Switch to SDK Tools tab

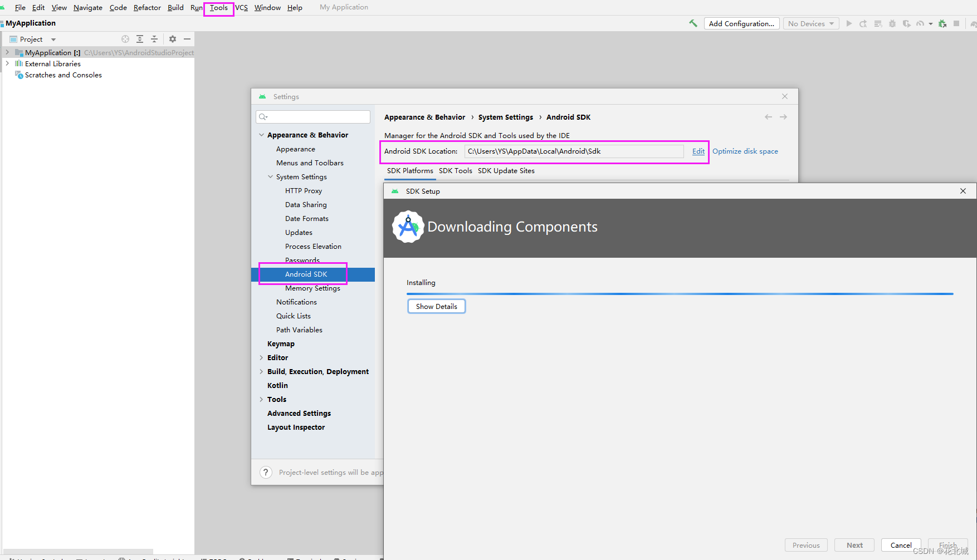[456, 171]
